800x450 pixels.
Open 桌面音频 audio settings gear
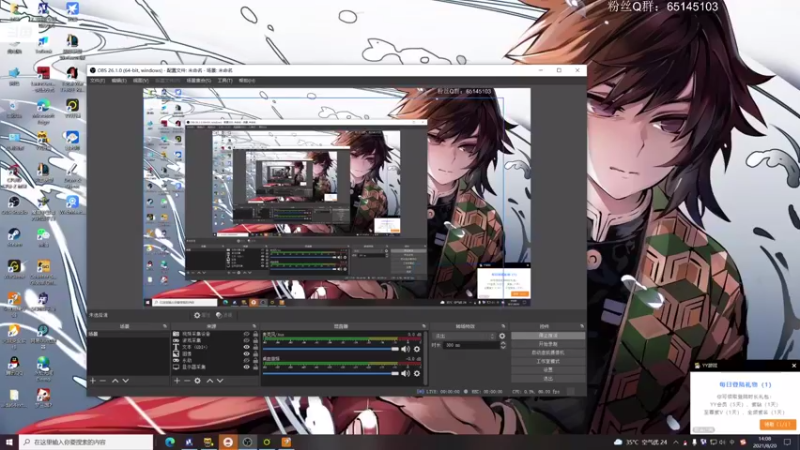click(417, 373)
